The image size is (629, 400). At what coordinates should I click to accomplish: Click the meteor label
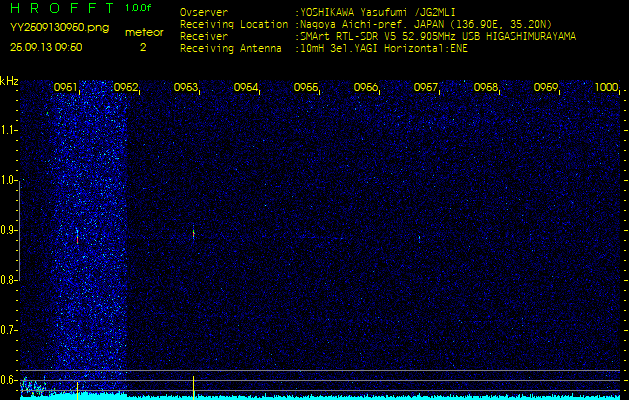tap(144, 33)
